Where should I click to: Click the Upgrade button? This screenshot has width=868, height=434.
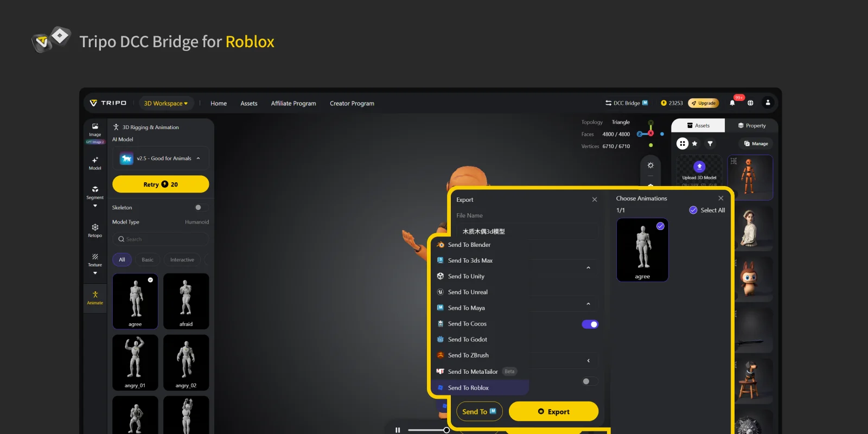pos(704,103)
